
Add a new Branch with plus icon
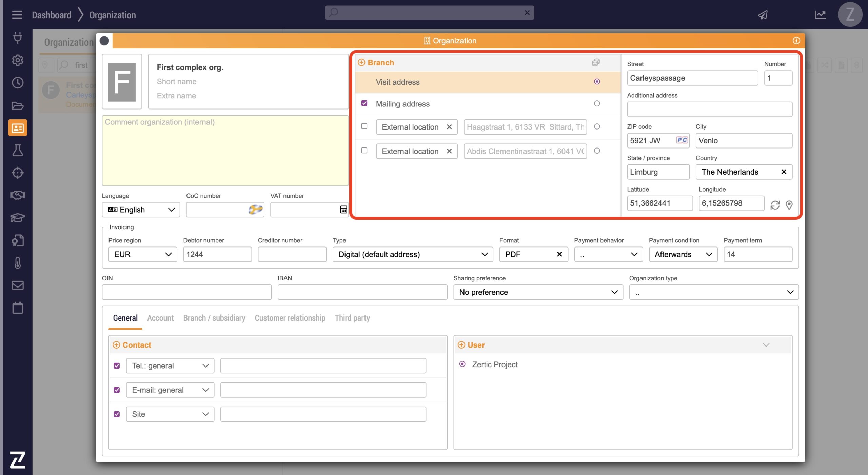click(x=361, y=62)
